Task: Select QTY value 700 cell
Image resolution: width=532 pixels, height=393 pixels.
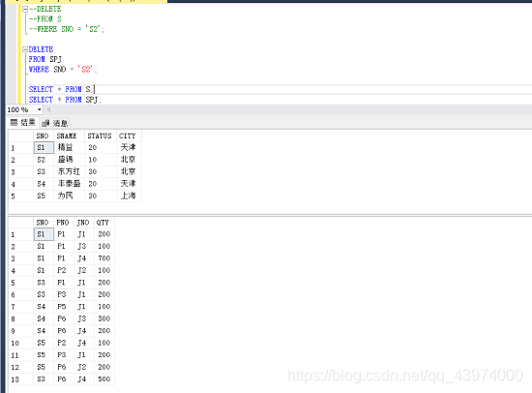Action: (x=103, y=258)
